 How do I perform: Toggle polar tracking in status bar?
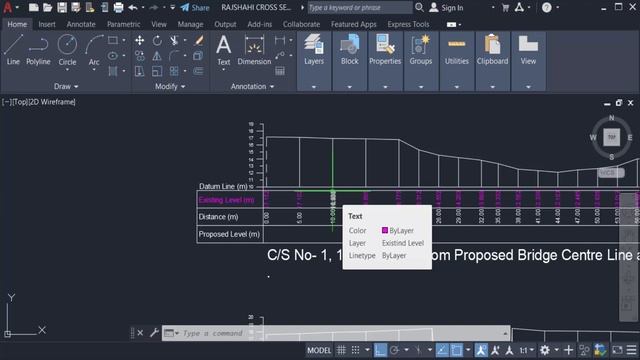coord(394,350)
